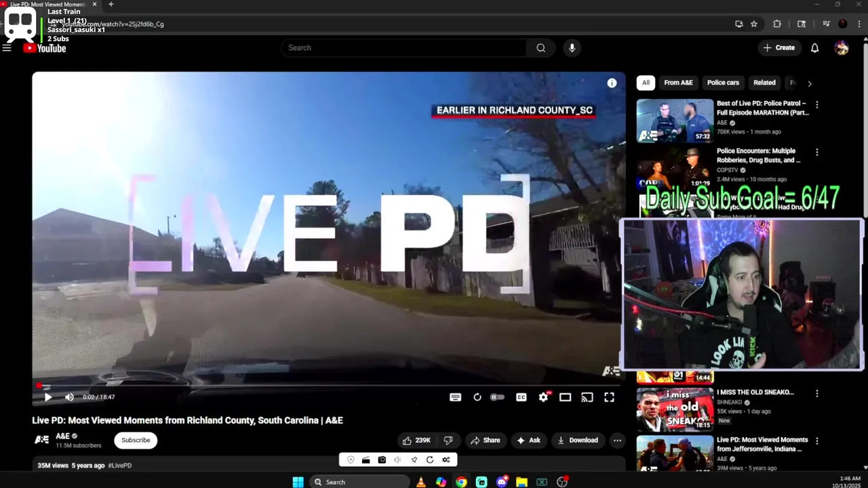Viewport: 868px width, 488px height.
Task: Like the video with 239K likes
Action: (416, 441)
